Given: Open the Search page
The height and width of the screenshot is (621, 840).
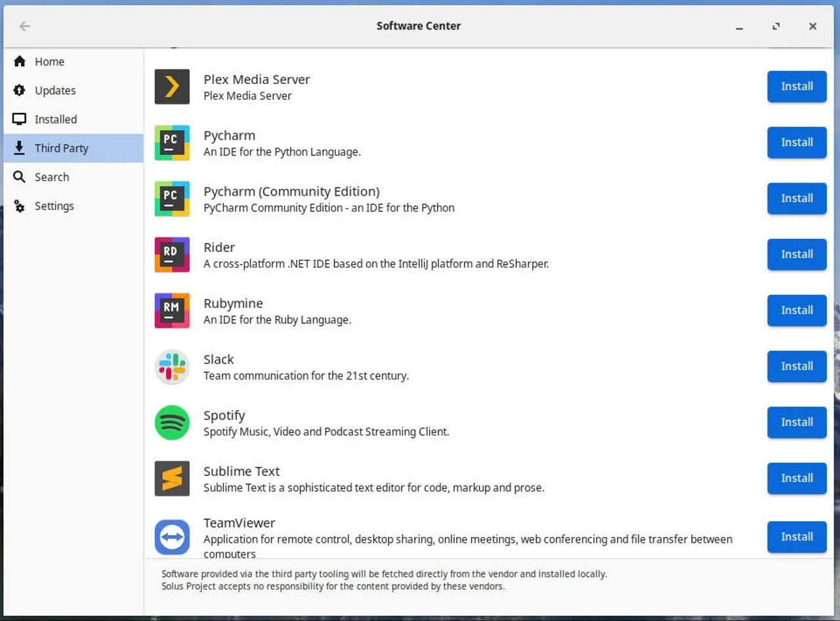Looking at the screenshot, I should [x=73, y=177].
